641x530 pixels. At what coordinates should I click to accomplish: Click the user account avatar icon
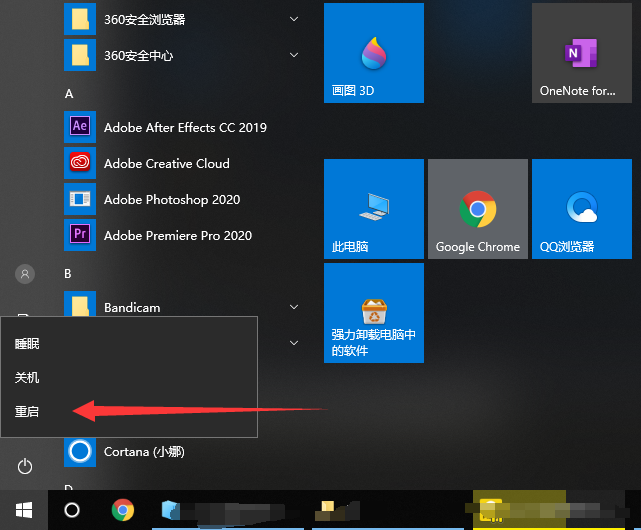[25, 273]
